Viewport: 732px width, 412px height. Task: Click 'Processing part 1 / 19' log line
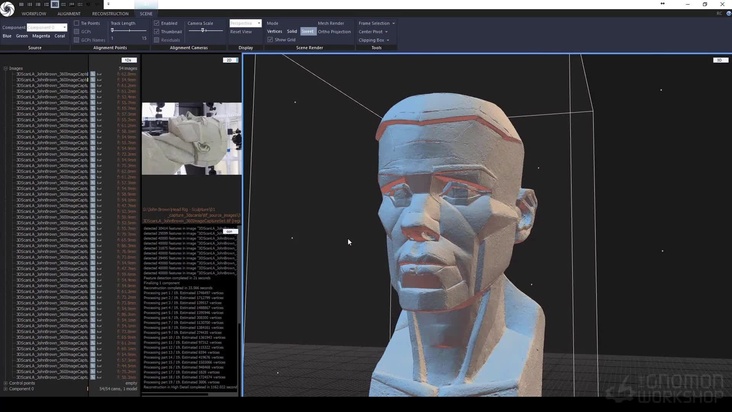[183, 293]
